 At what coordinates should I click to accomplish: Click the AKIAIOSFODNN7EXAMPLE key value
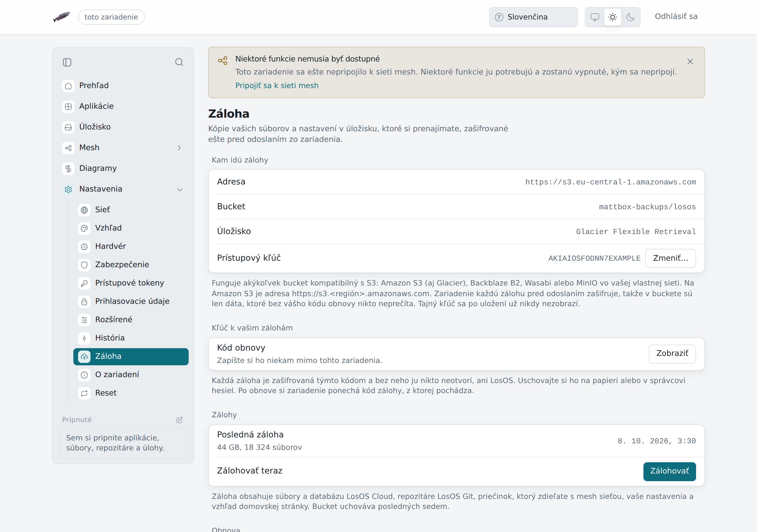pyautogui.click(x=594, y=258)
